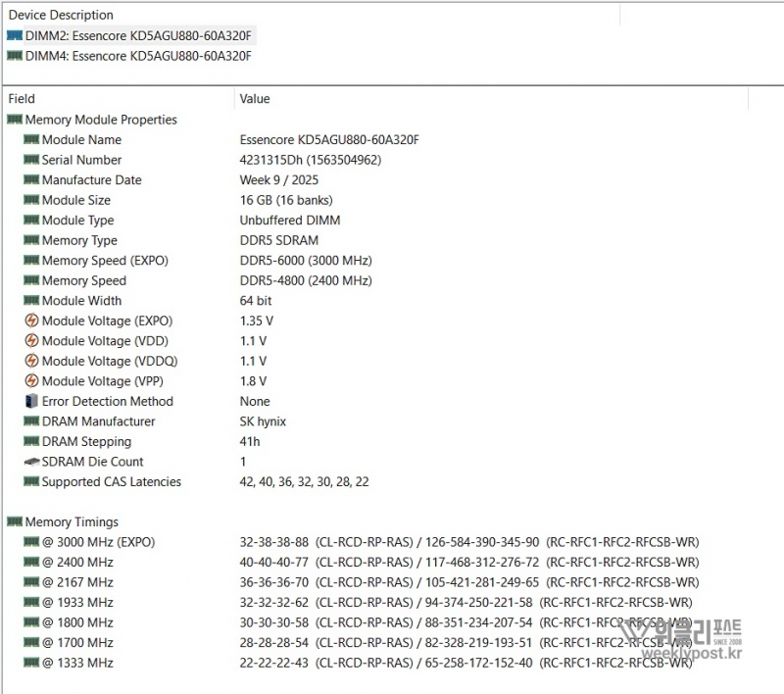Click the Value column header
The width and height of the screenshot is (784, 694).
click(255, 98)
